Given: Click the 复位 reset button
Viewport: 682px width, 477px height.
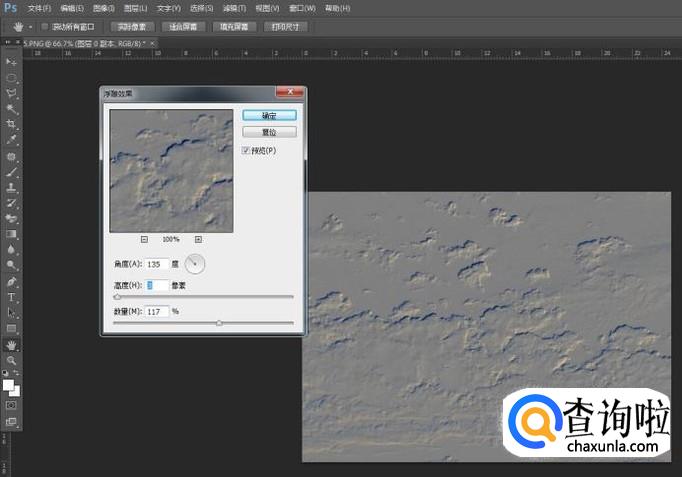Looking at the screenshot, I should click(269, 131).
